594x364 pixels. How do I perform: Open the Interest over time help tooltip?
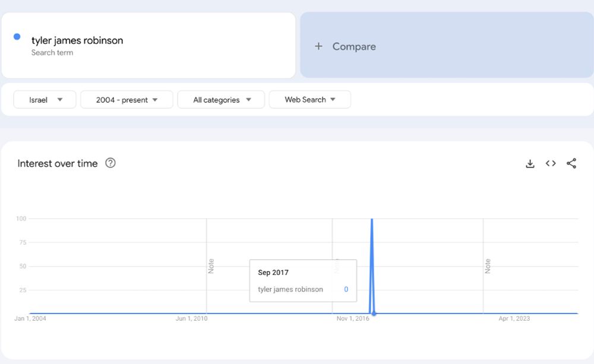pyautogui.click(x=110, y=163)
